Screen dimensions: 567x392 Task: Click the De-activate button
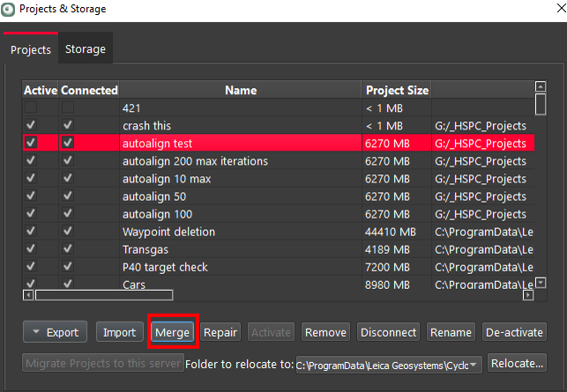point(514,332)
